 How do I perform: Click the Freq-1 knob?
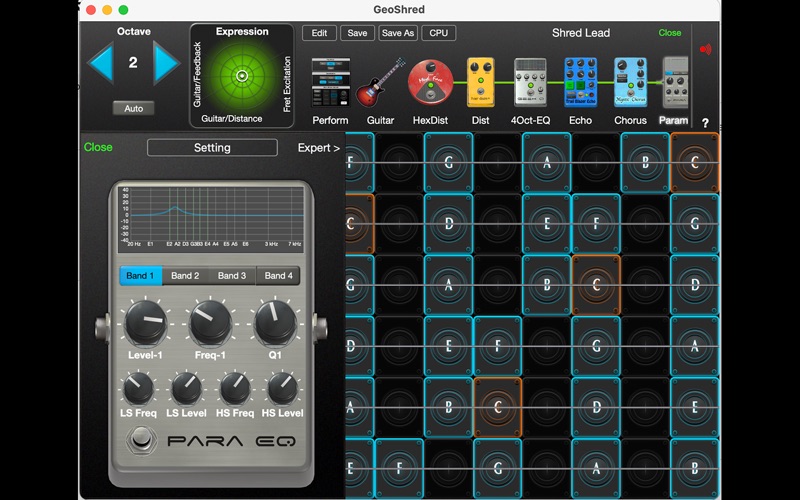tap(210, 323)
